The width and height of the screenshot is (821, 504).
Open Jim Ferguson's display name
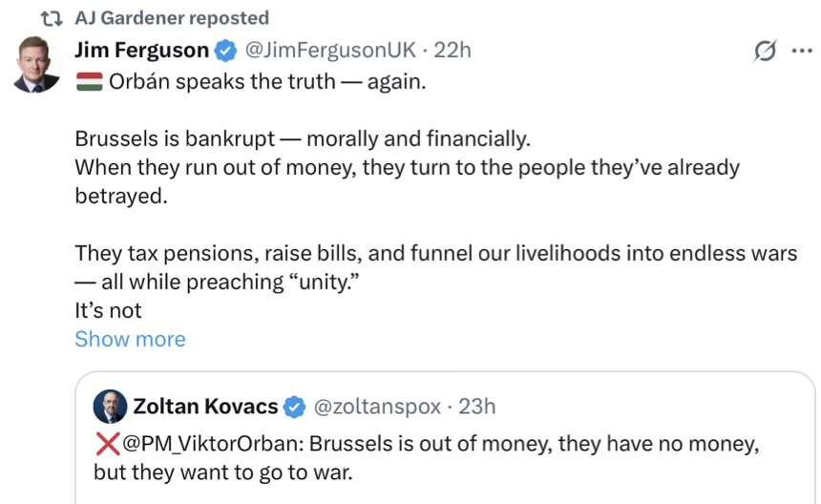point(141,50)
